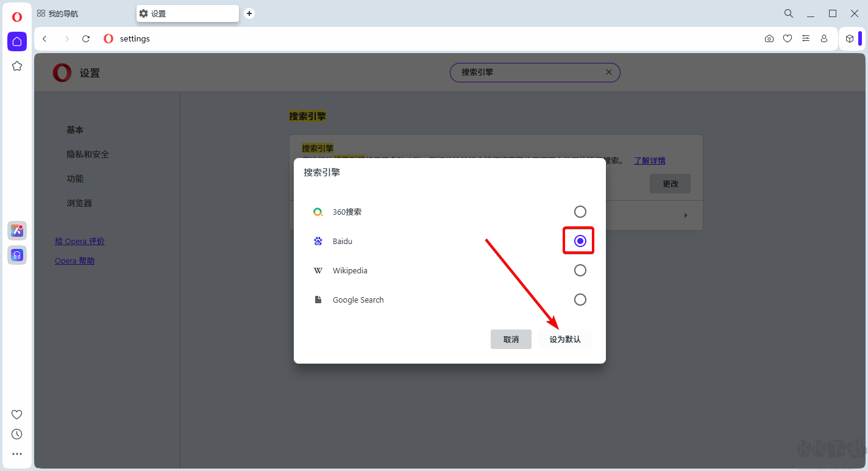Open the Player headphones icon in sidebar
The image size is (868, 471).
pos(16,255)
